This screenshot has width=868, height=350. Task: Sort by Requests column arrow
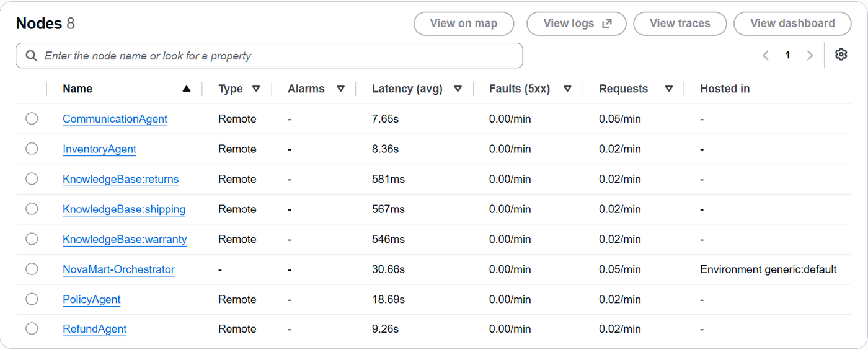point(669,89)
